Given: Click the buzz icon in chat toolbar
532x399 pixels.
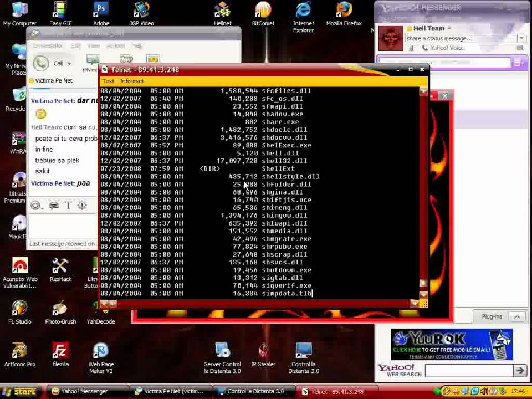Looking at the screenshot, I should (82, 205).
